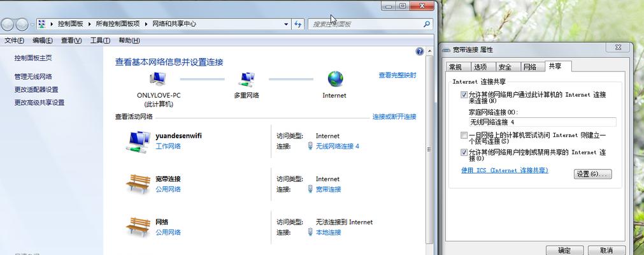This screenshot has width=644, height=255.
Task: Click 公用网络 link under 网络
Action: click(x=168, y=233)
